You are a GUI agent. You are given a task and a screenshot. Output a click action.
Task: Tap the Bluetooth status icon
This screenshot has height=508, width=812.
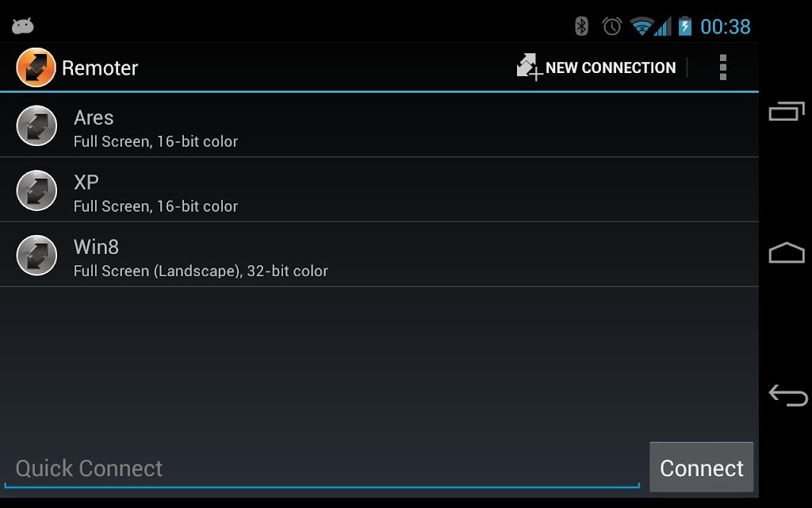point(581,26)
